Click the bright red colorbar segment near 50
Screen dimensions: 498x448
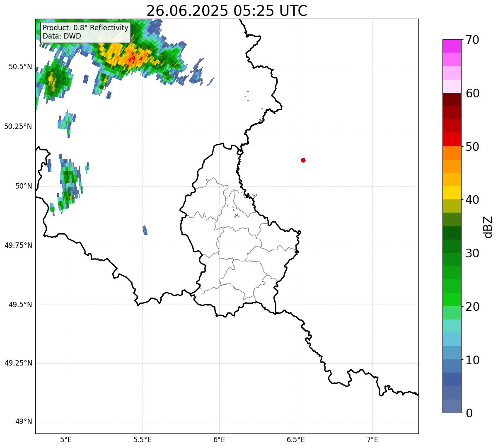pyautogui.click(x=452, y=139)
